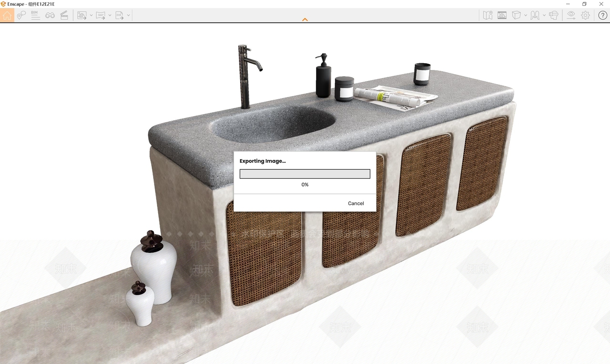
Task: Expand the screenshot export dropdown arrow
Action: (x=91, y=15)
